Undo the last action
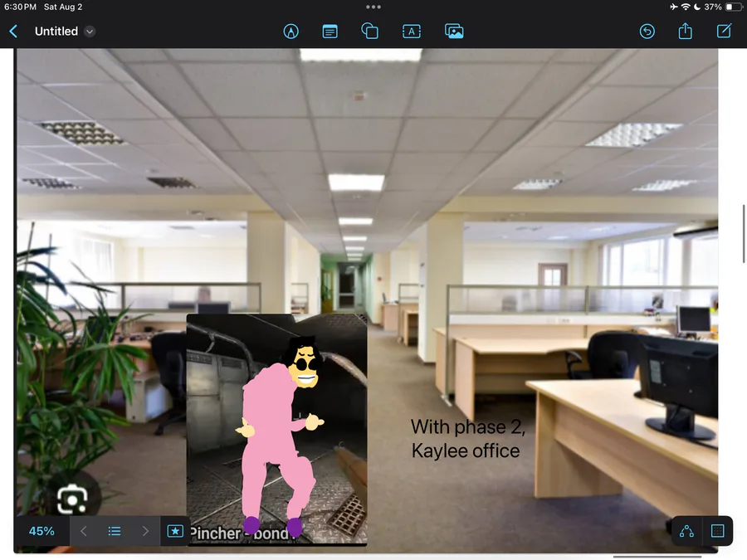Image resolution: width=747 pixels, height=560 pixels. [x=647, y=32]
